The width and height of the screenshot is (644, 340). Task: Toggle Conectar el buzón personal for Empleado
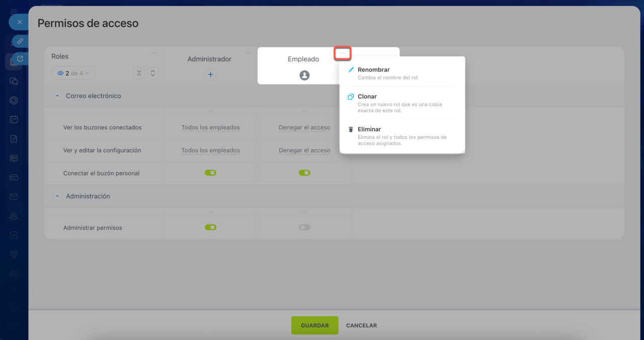click(x=304, y=173)
